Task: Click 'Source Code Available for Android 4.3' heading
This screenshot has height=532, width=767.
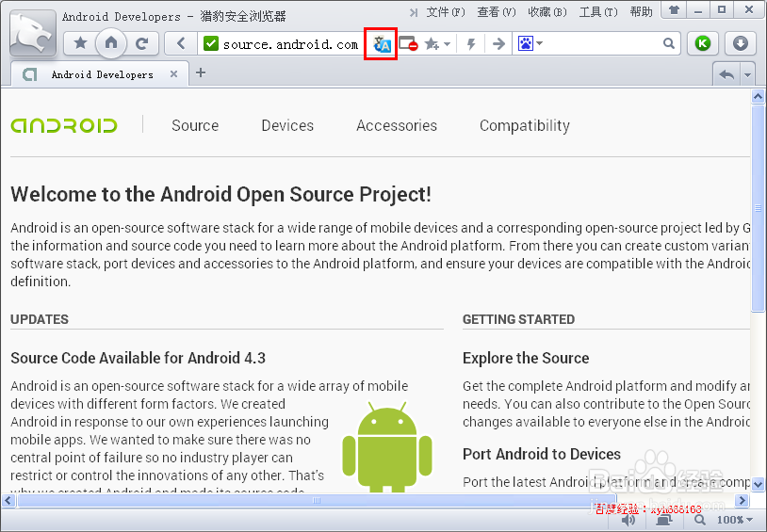Action: click(138, 358)
